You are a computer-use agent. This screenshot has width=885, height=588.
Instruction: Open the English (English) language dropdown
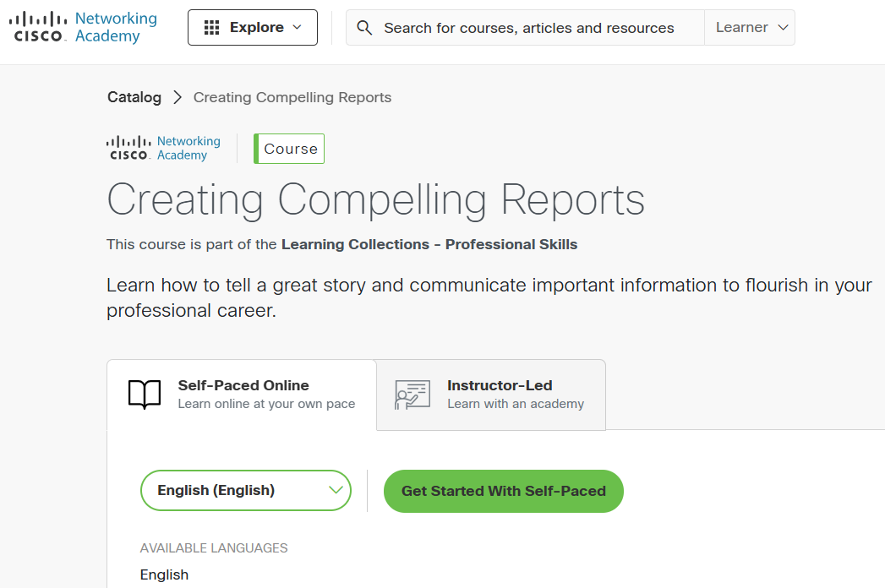pos(245,490)
